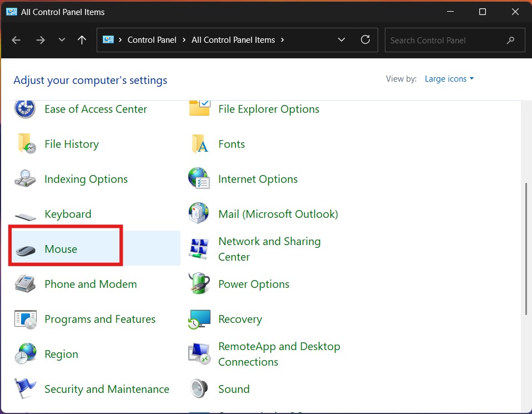The image size is (532, 414).
Task: Refresh the Control Panel view
Action: tap(365, 40)
